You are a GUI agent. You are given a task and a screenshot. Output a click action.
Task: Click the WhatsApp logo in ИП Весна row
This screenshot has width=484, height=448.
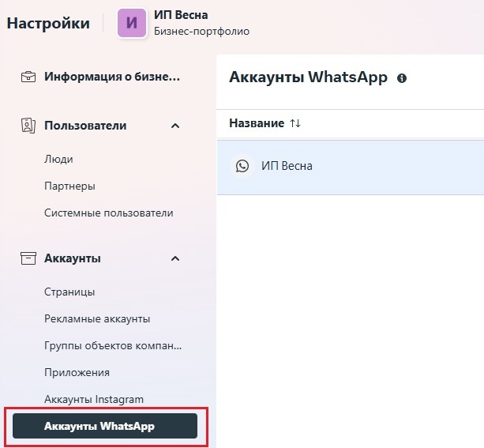tap(242, 166)
